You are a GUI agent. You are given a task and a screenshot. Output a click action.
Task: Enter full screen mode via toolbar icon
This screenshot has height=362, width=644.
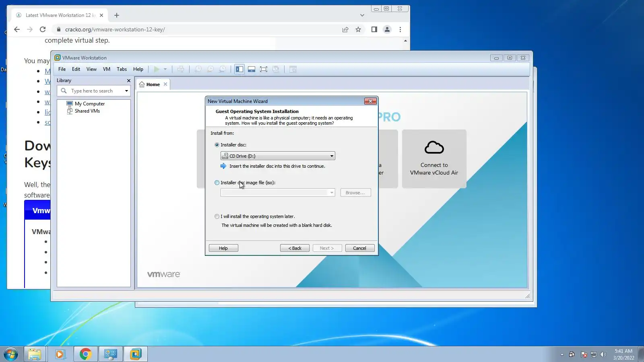pos(264,69)
